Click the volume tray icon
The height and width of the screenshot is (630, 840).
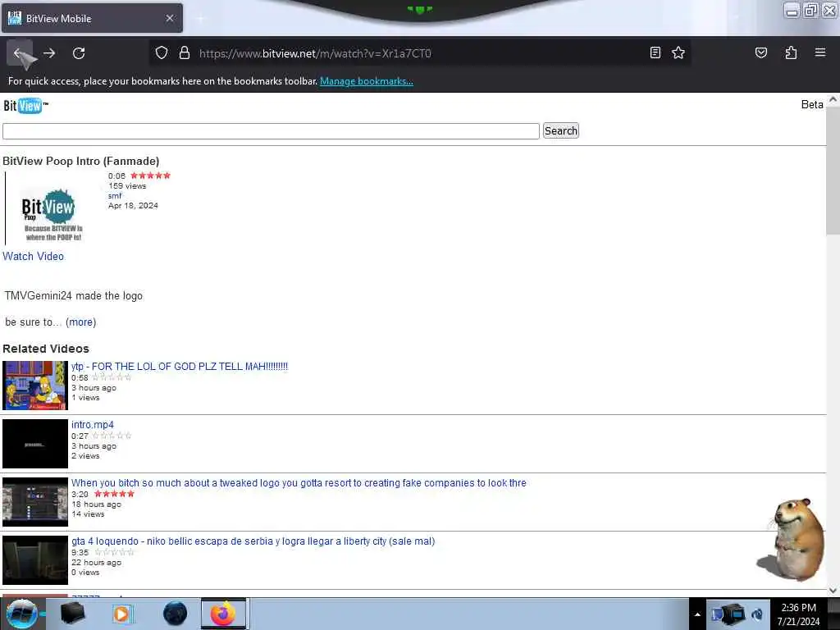[x=757, y=614]
